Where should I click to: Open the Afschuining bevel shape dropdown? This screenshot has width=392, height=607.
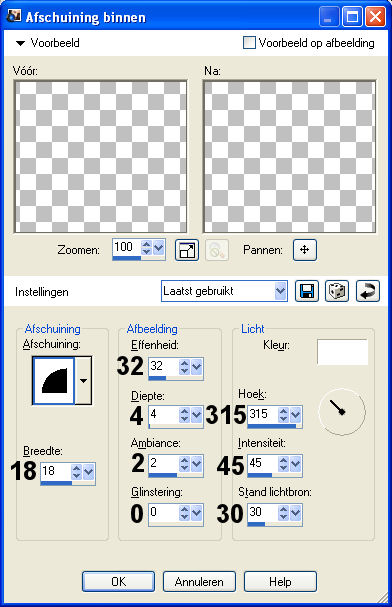coord(83,381)
